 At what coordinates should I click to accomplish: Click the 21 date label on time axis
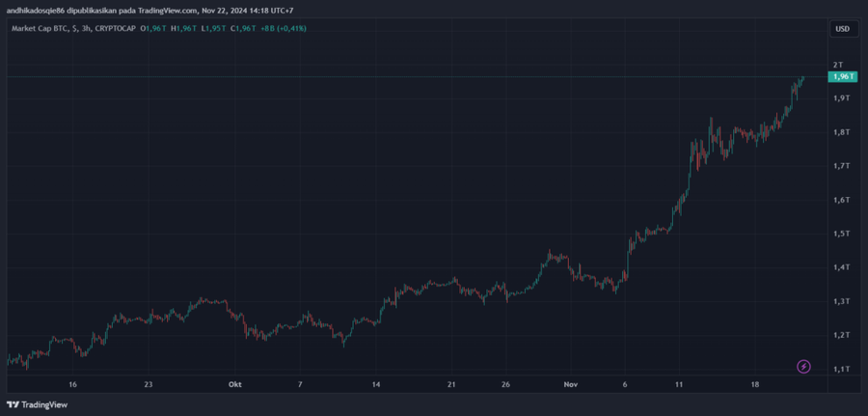[x=451, y=384]
